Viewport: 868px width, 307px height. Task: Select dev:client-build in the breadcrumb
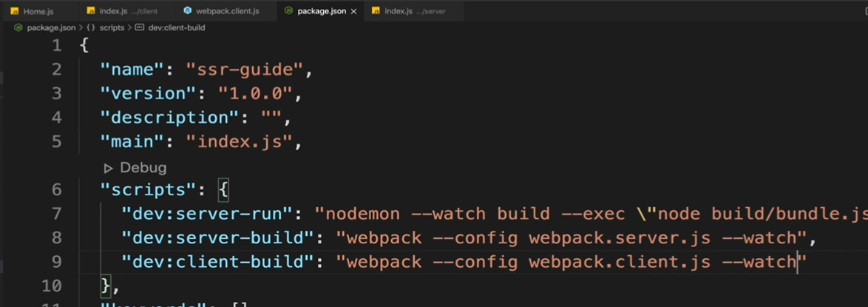tap(177, 27)
